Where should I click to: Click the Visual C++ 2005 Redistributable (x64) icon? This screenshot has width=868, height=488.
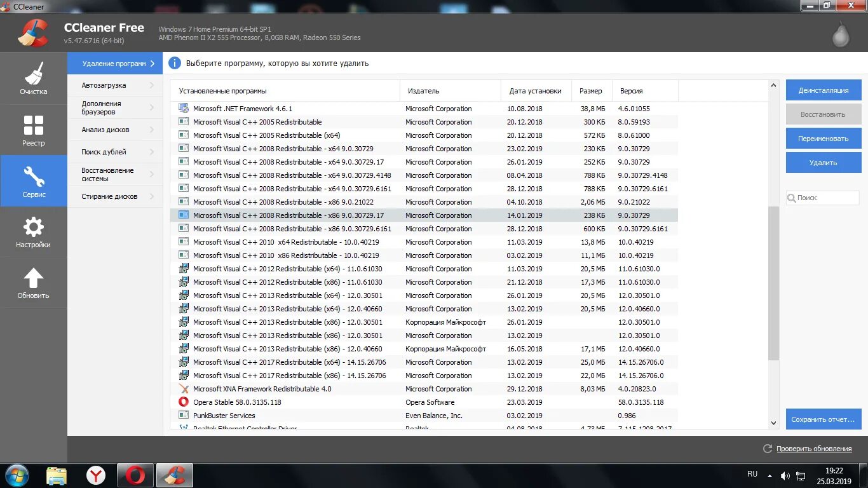tap(184, 135)
